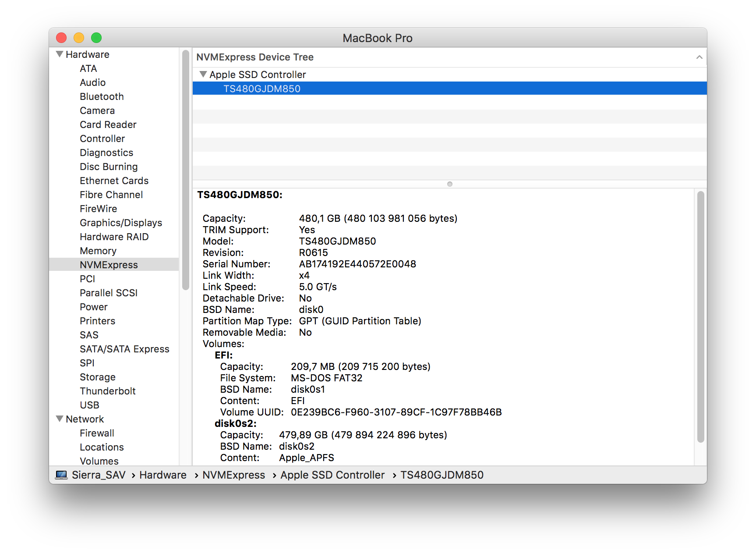Viewport: 756px width, 554px height.
Task: Select FireWire in the sidebar
Action: coord(99,209)
